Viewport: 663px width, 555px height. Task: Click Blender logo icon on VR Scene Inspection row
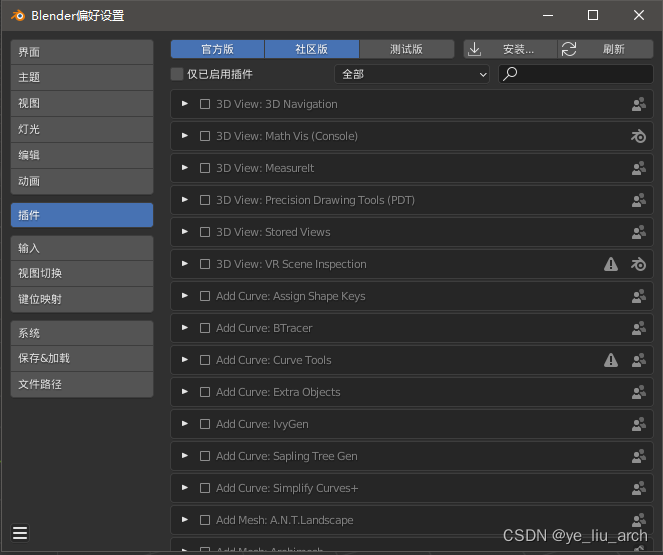coord(638,264)
